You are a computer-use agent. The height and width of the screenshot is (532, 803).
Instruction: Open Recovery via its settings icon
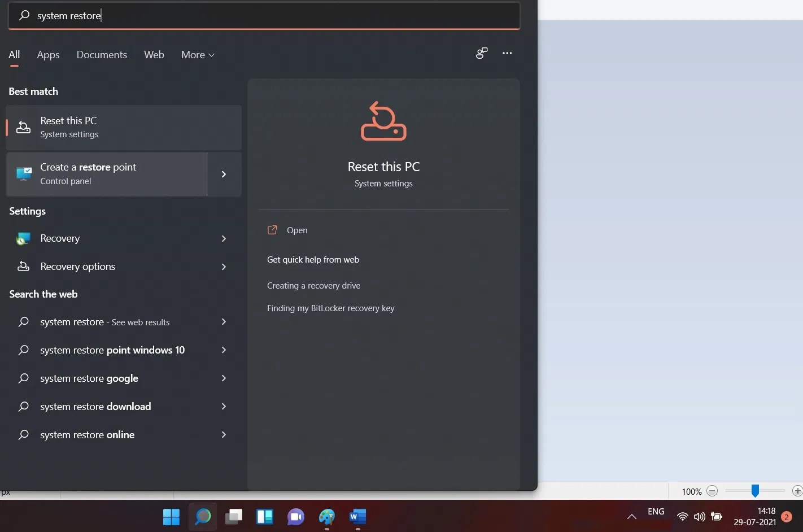[23, 238]
